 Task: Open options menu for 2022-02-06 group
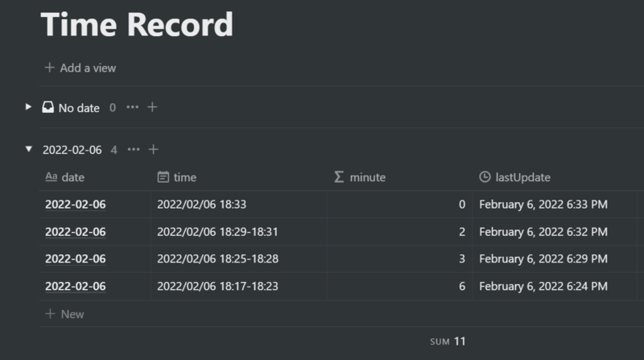(x=134, y=150)
